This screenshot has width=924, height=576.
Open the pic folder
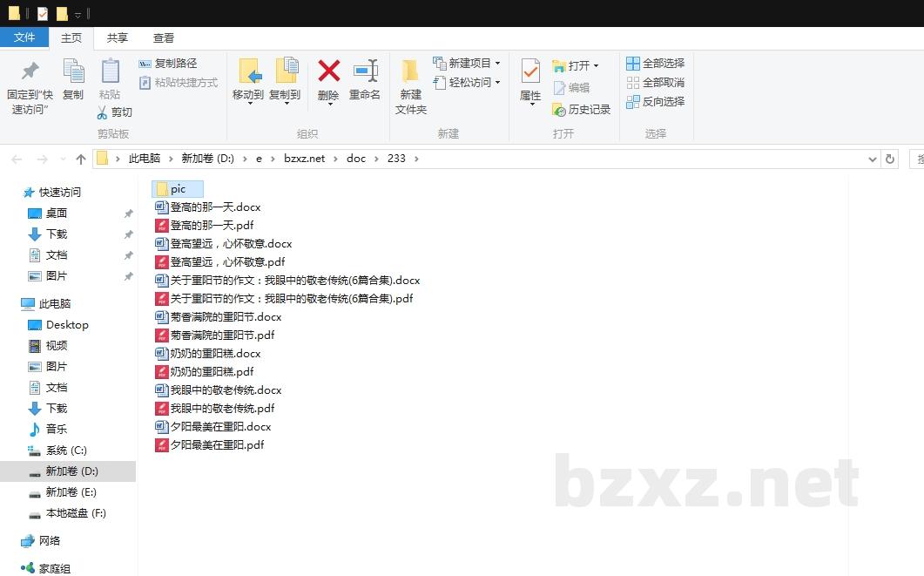[177, 188]
